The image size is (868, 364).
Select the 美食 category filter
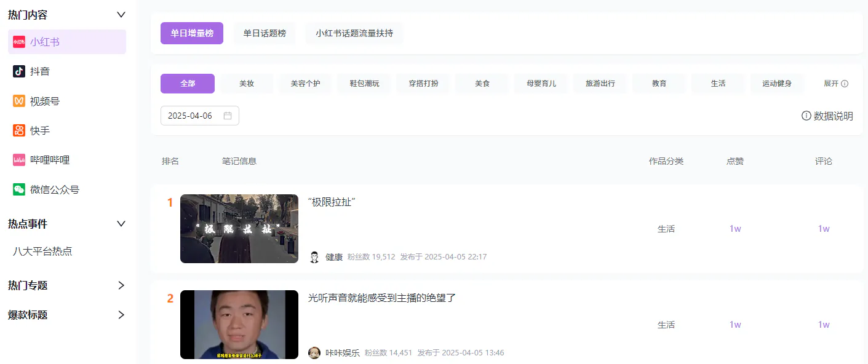click(x=482, y=83)
